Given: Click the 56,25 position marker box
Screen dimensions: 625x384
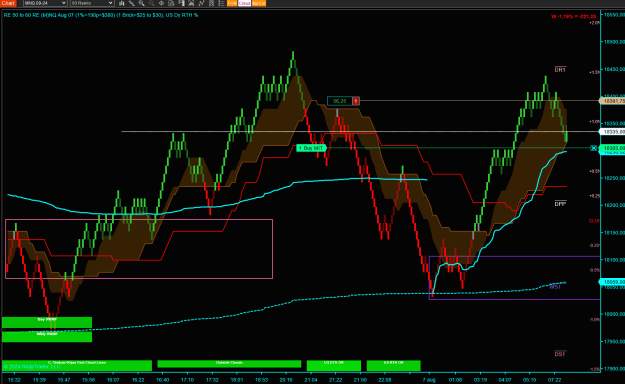Looking at the screenshot, I should click(340, 101).
